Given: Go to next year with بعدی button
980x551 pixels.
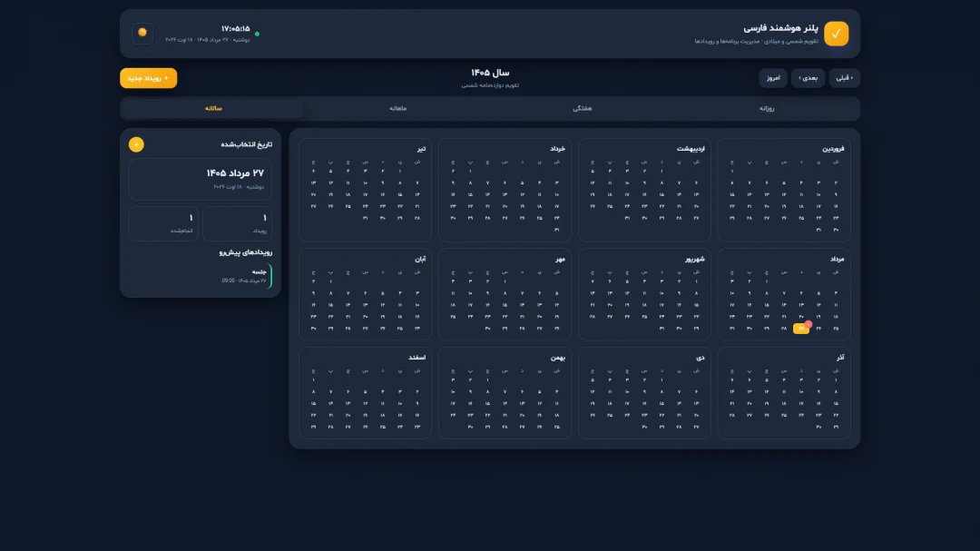Looking at the screenshot, I should (808, 78).
